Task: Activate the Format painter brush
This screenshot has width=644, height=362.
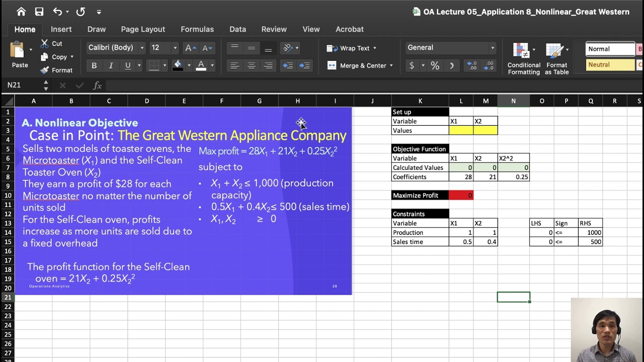Action: click(56, 70)
